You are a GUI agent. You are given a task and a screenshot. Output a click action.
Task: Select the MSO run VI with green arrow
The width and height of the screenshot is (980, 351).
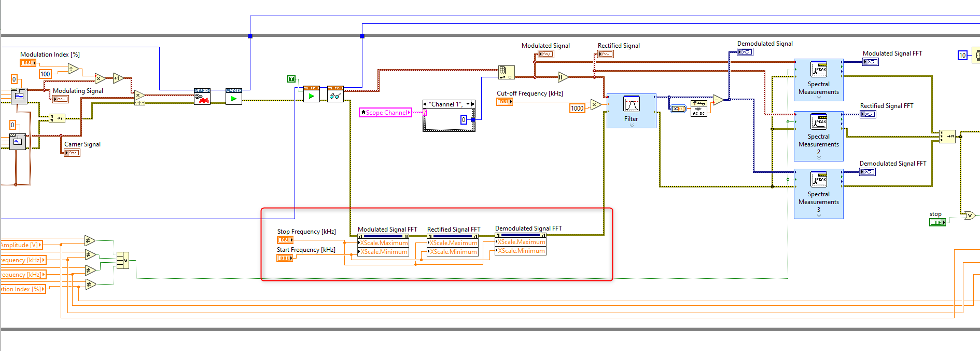coord(312,94)
